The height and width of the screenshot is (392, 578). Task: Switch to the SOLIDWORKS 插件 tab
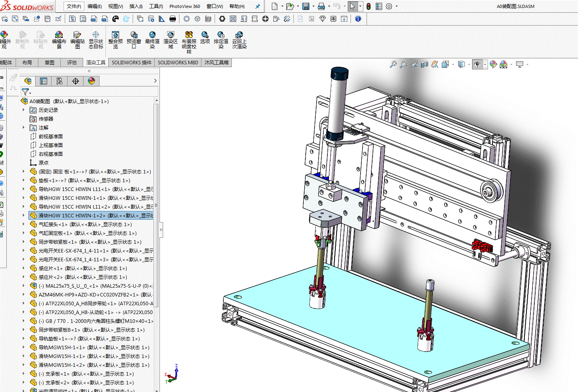pos(132,62)
